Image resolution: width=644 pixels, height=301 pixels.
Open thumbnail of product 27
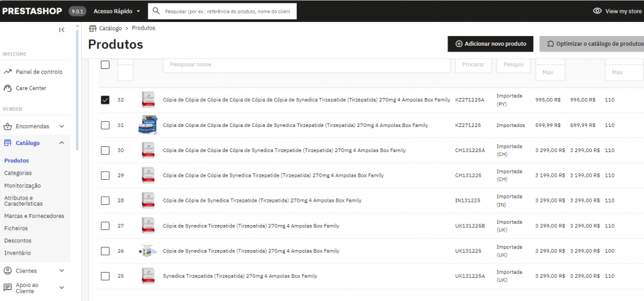point(148,226)
